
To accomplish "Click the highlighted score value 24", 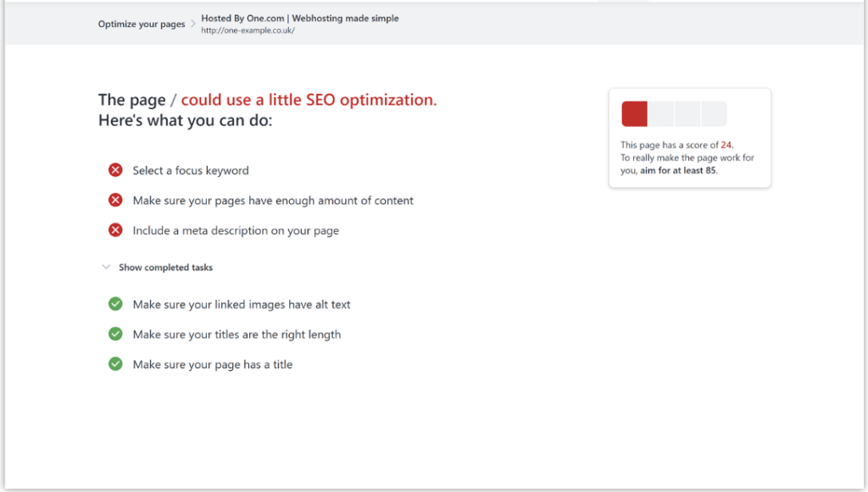I will 726,145.
